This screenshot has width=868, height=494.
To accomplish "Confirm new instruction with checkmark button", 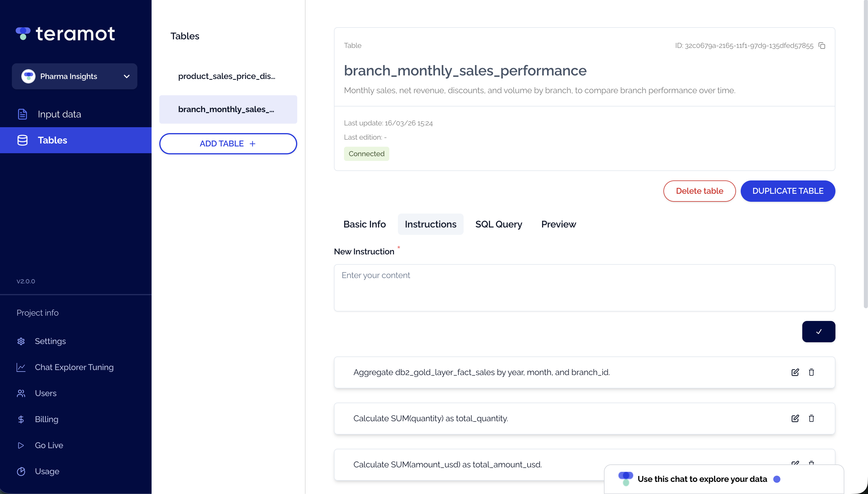I will pyautogui.click(x=819, y=332).
